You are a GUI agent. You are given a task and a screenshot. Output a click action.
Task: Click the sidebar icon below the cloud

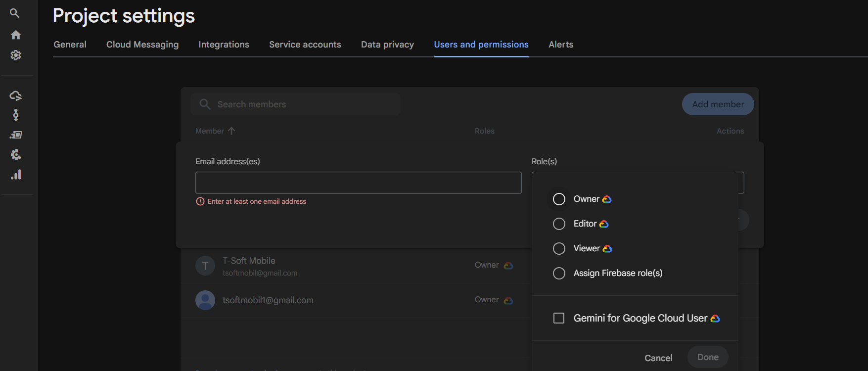point(16,115)
